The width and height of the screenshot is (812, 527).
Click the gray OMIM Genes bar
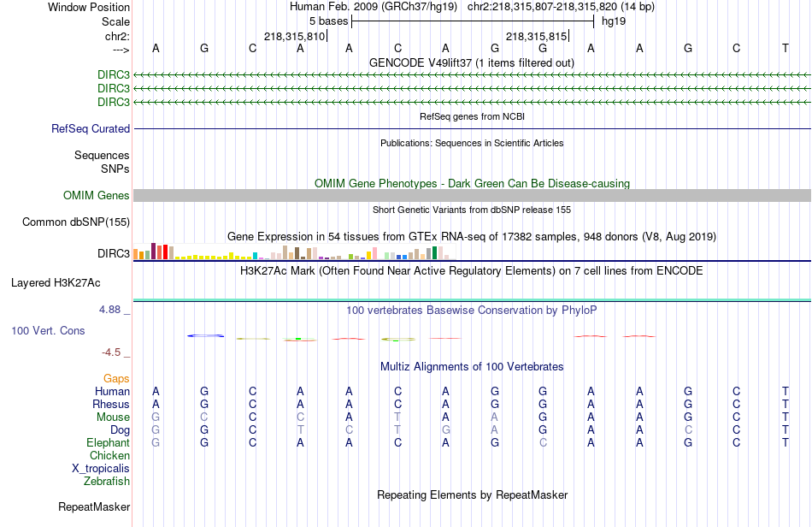pos(472,195)
